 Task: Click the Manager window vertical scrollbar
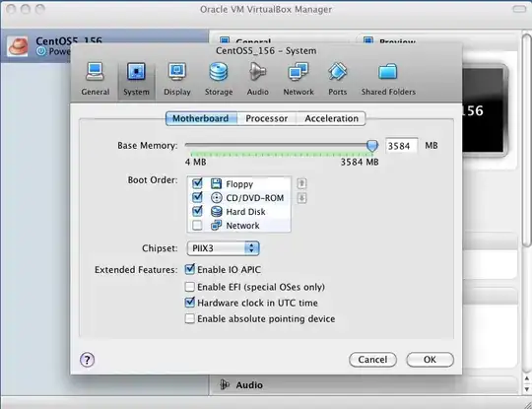526,140
